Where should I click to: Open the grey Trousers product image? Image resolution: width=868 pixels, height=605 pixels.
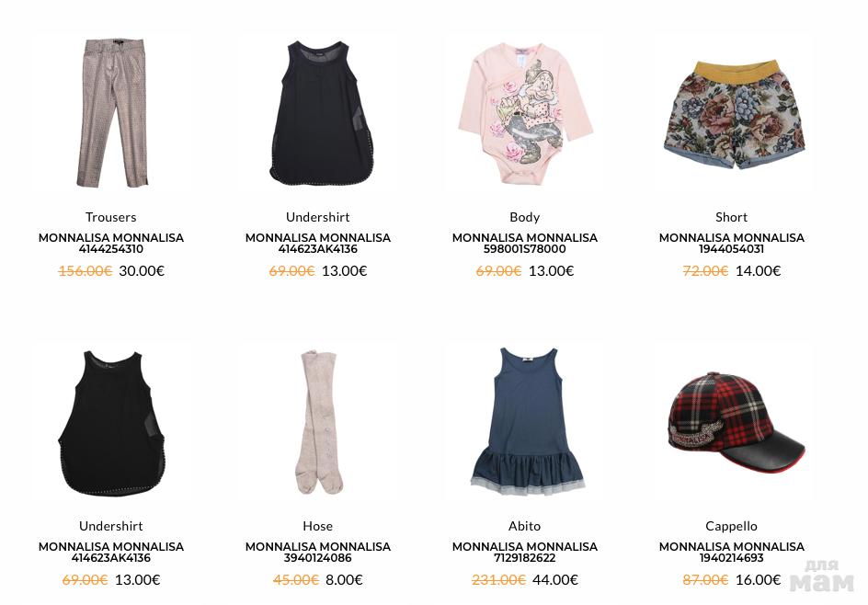[111, 112]
